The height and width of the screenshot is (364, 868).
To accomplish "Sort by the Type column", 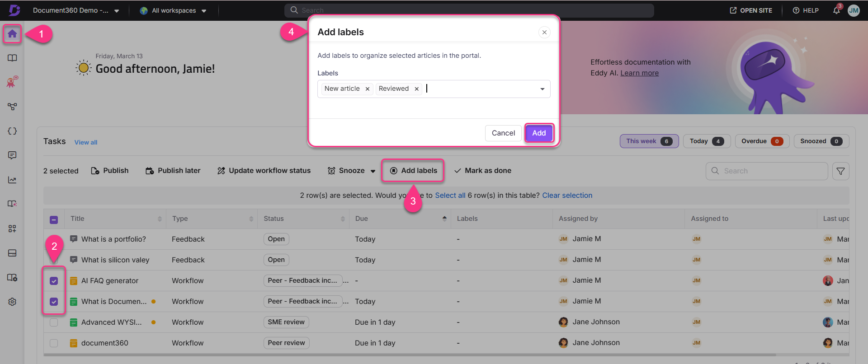I will point(251,219).
